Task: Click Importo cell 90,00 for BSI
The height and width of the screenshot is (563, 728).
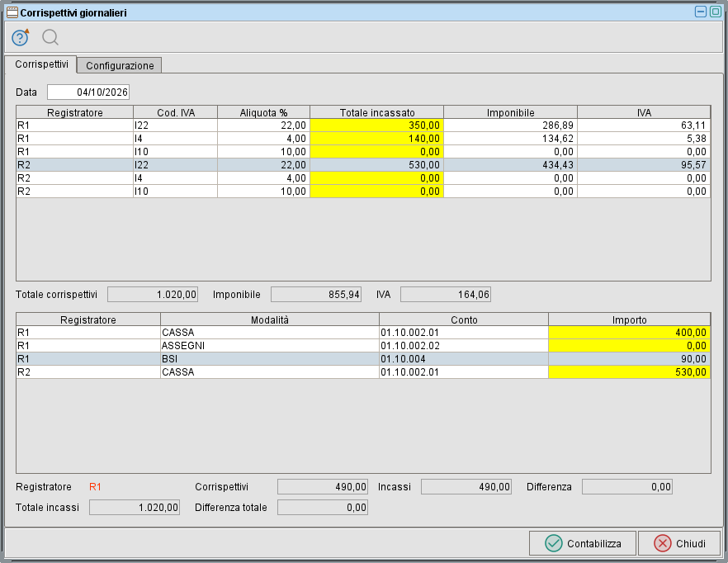Action: [x=629, y=359]
